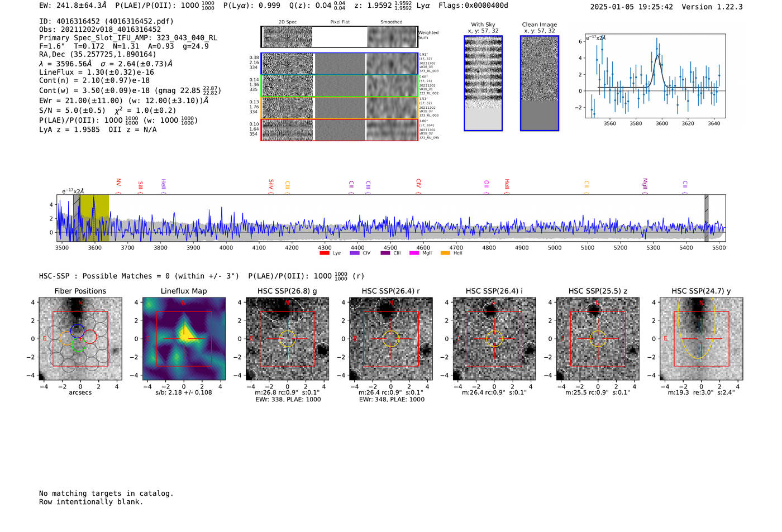The width and height of the screenshot is (782, 532).
Task: Click the EWr: 348, PLAE: 1000 caption
Action: pyautogui.click(x=392, y=400)
